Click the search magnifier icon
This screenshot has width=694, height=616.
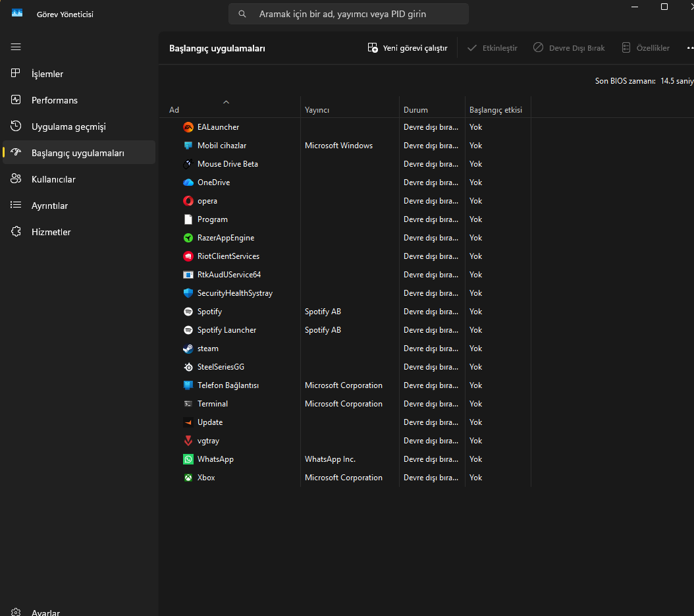coord(242,14)
